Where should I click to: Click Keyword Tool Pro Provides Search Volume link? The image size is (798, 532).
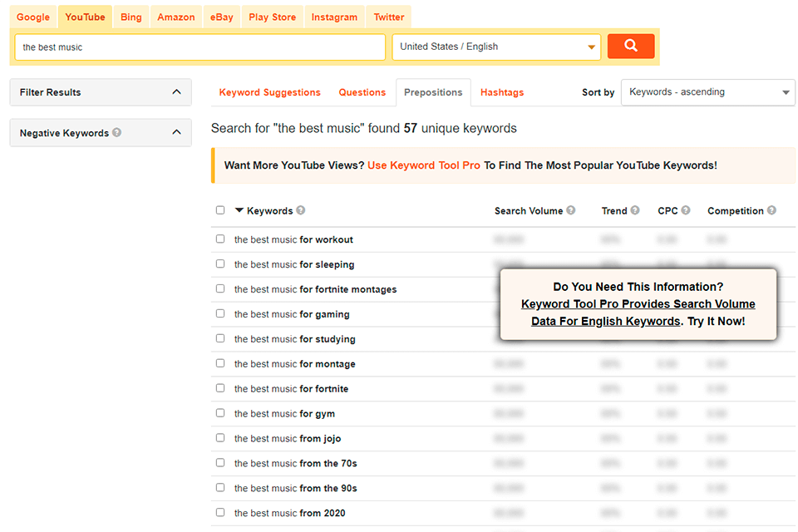coord(638,304)
